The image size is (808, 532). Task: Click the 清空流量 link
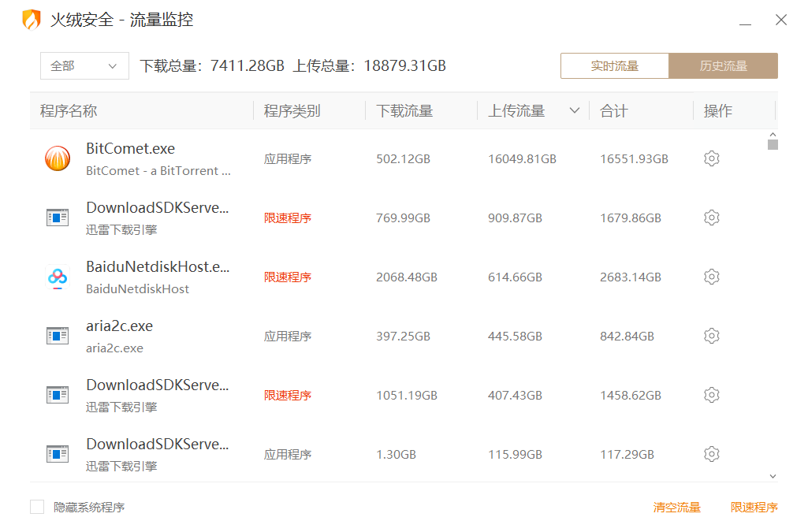pyautogui.click(x=676, y=508)
